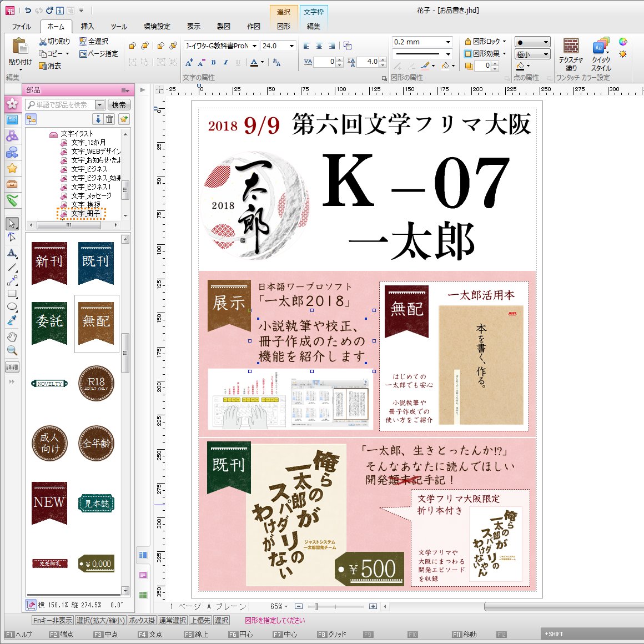The image size is (644, 644).
Task: Open the ツール ribbon tab
Action: tap(119, 26)
